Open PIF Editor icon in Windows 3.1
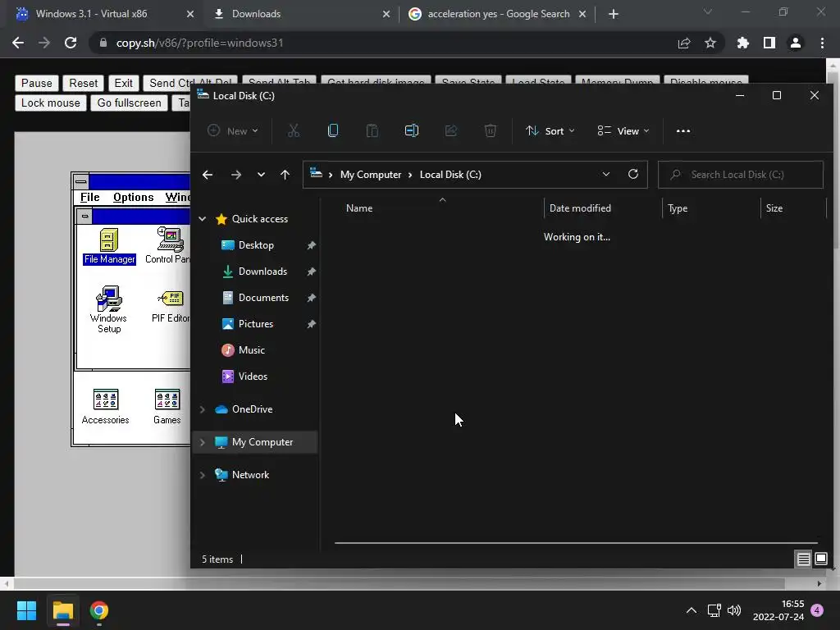The image size is (840, 630). (x=171, y=305)
